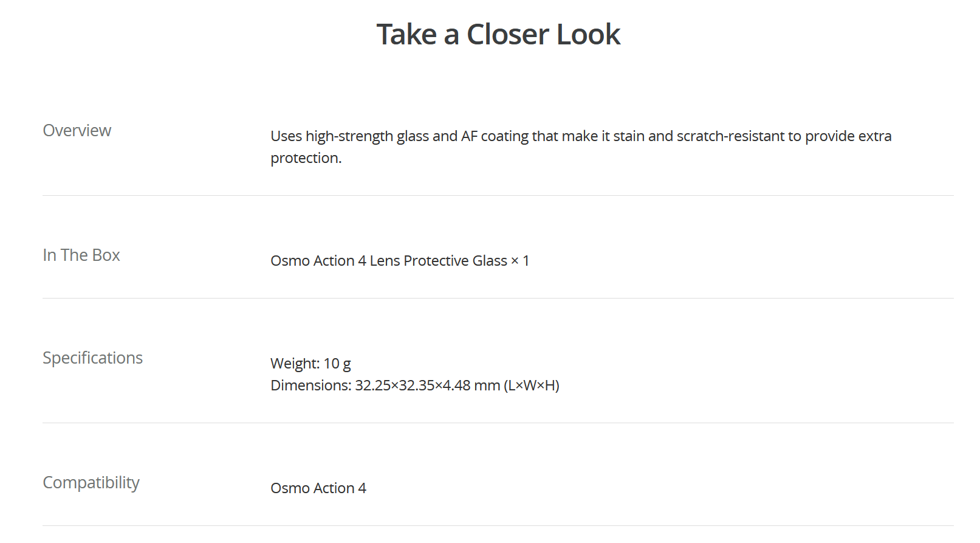Click the word protection. on second line
Screen dimensions: 980x543
pos(306,158)
